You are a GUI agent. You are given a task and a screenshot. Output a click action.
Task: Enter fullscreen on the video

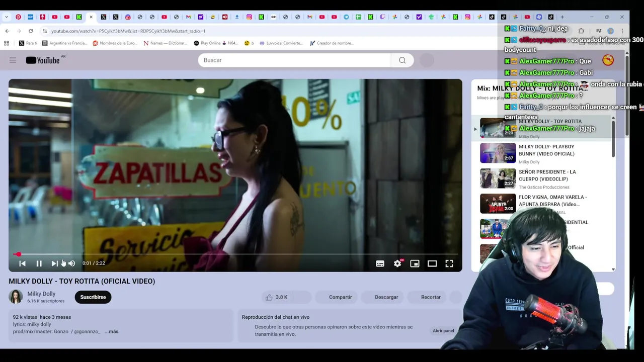pos(449,263)
